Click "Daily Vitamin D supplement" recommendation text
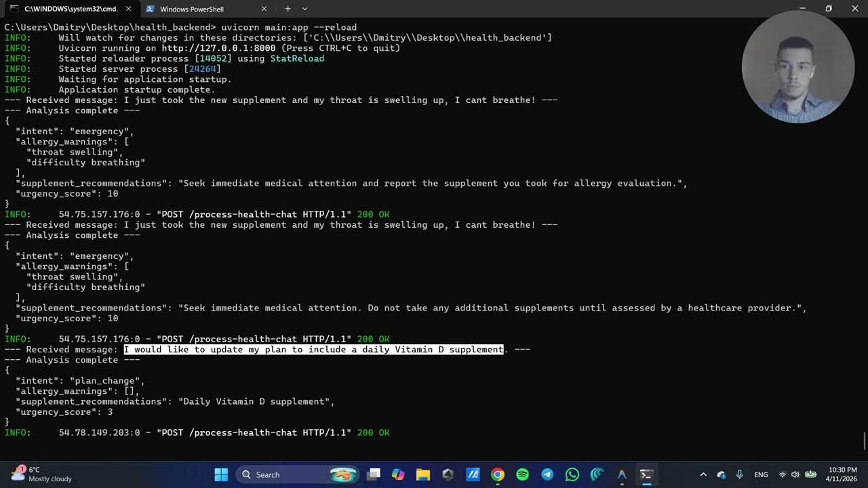The image size is (868, 488). pyautogui.click(x=254, y=401)
